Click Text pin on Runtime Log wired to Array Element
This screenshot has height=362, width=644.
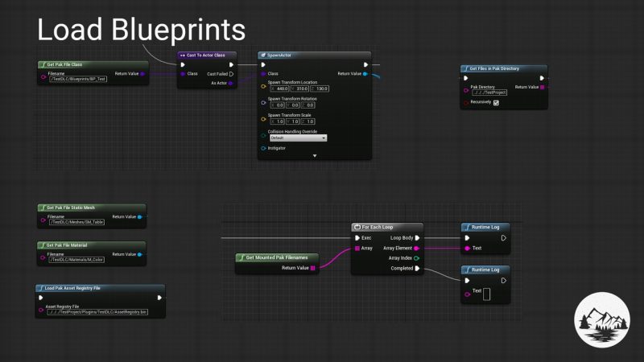pyautogui.click(x=467, y=249)
